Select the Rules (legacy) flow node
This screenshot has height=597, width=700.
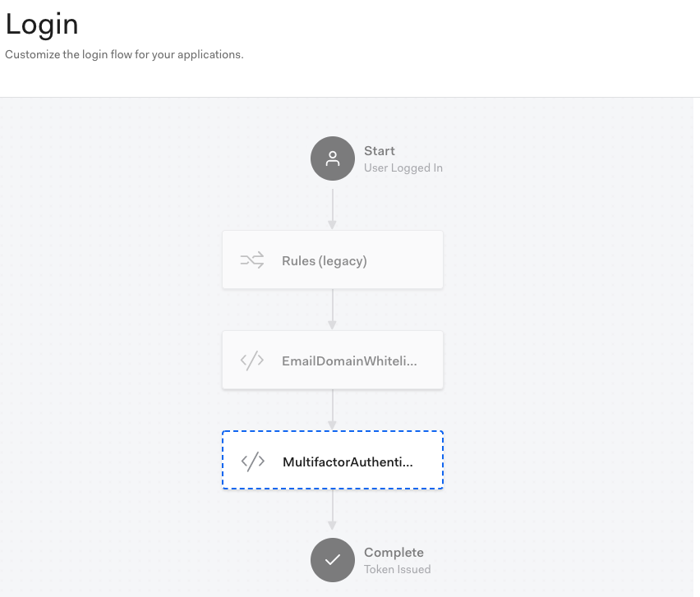tap(332, 259)
